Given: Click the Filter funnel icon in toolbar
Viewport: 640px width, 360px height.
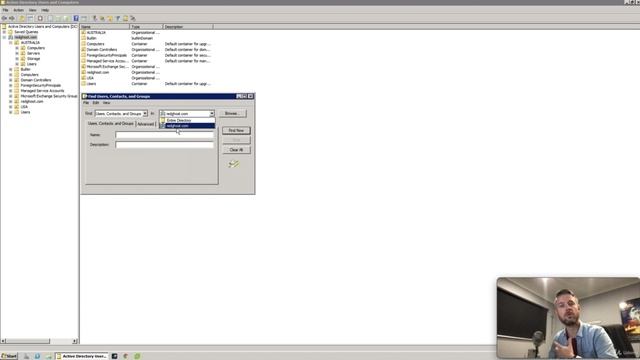Looking at the screenshot, I should 118,18.
